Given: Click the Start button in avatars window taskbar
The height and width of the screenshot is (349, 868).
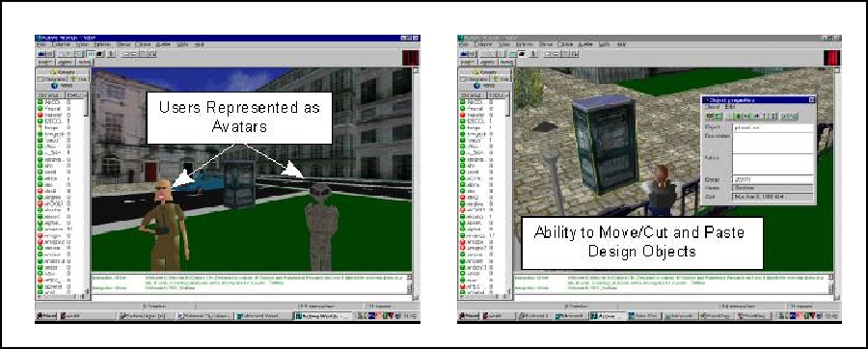Looking at the screenshot, I should pos(46,316).
